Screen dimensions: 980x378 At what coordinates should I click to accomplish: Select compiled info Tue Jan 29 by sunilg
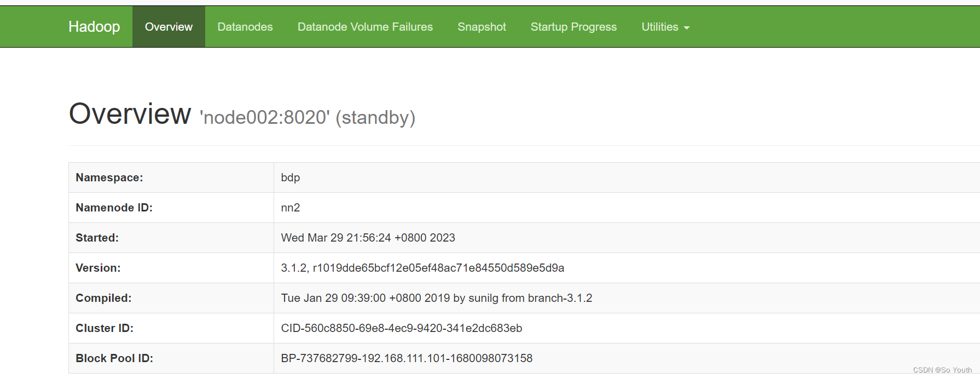437,298
